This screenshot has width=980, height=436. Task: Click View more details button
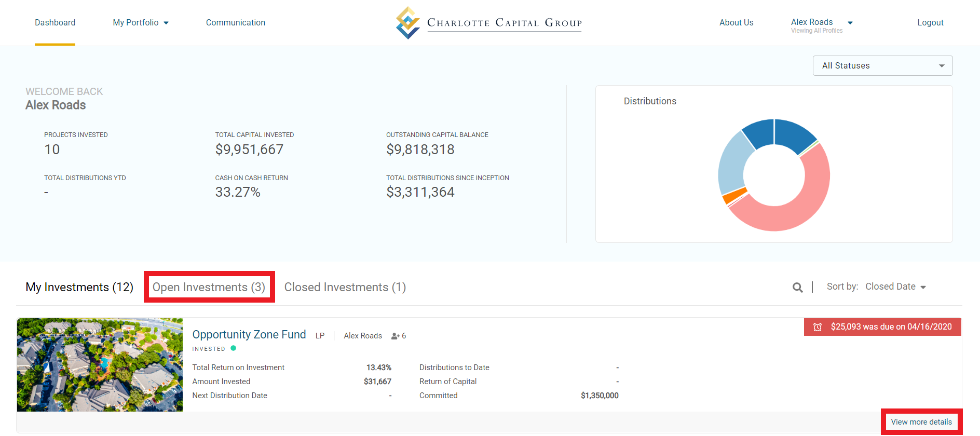point(921,422)
